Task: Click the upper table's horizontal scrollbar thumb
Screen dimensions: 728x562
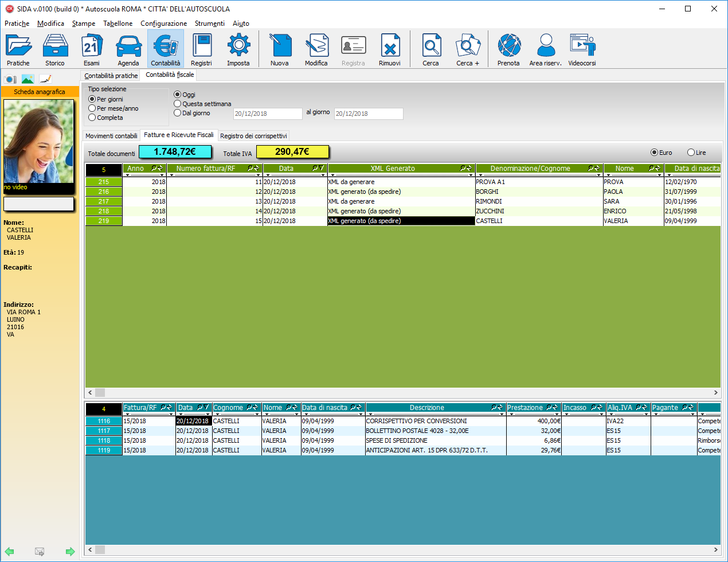Action: click(x=100, y=393)
